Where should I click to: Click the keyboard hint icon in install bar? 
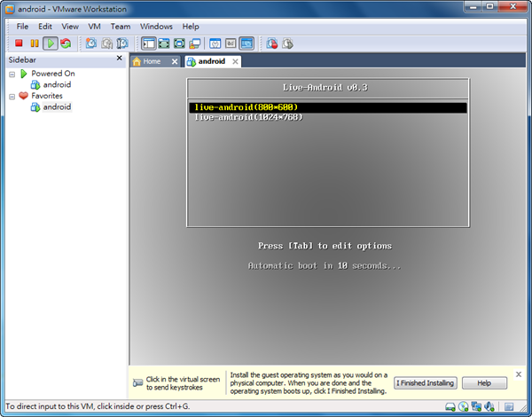(137, 383)
